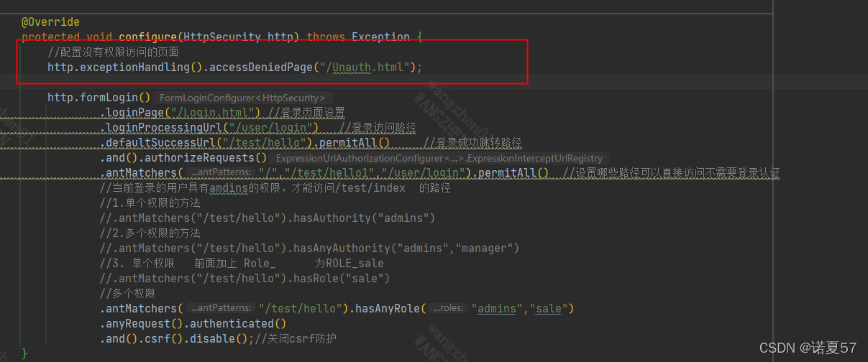Click the .defaultSuccessUrl method call
The image size is (868, 362).
(x=159, y=143)
